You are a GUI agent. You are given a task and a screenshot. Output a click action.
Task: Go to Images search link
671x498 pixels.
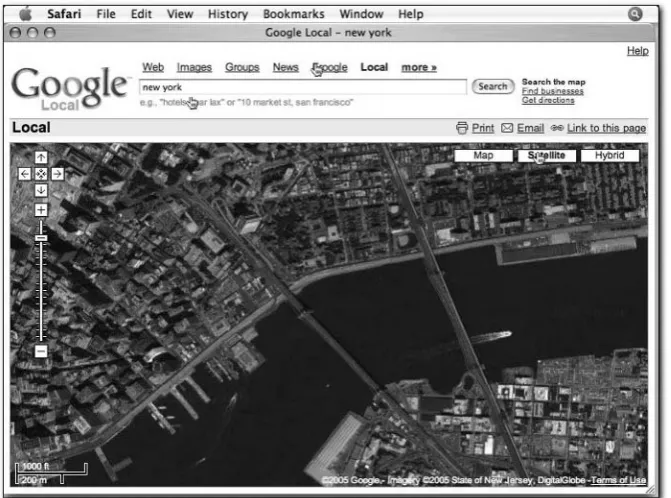(194, 68)
